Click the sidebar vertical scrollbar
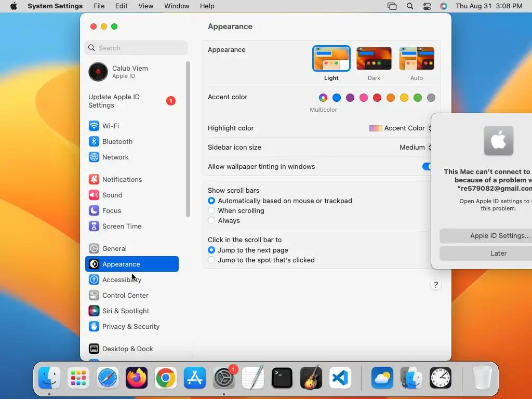 pos(188,139)
